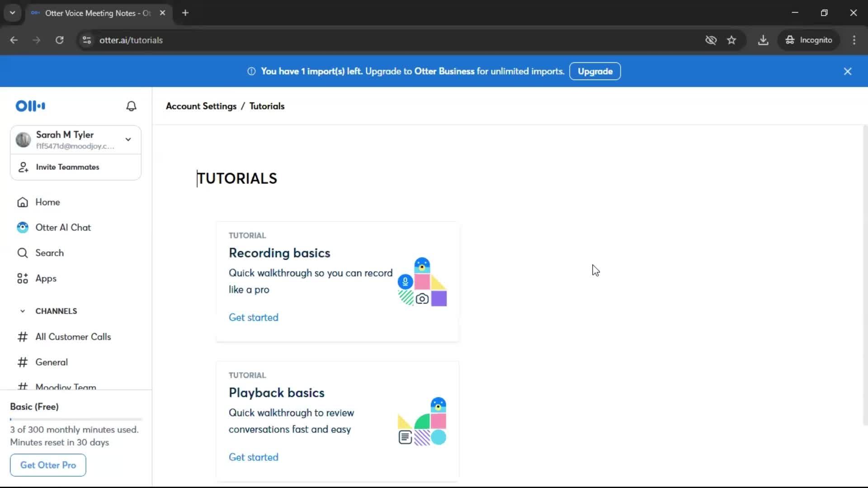Click the Upgrade button in the banner

click(595, 71)
